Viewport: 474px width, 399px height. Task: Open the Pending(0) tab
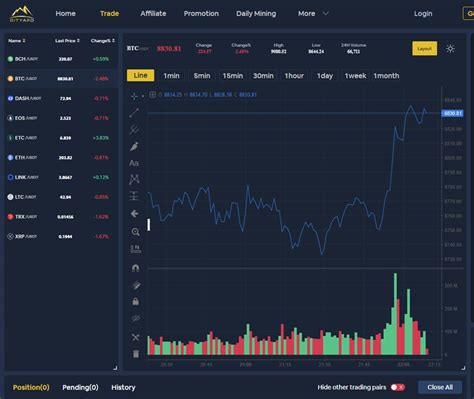pyautogui.click(x=80, y=387)
